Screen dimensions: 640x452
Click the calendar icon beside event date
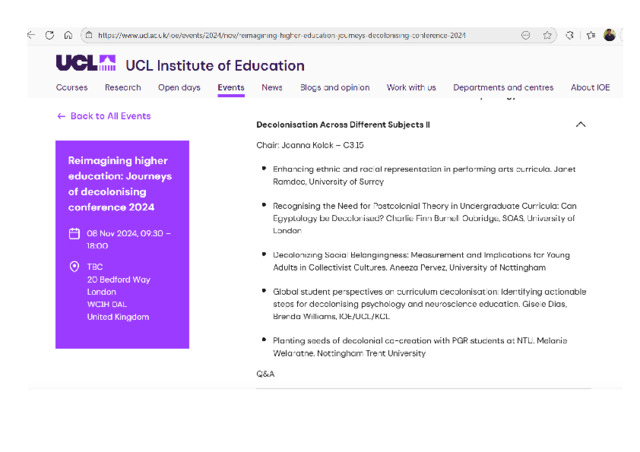pyautogui.click(x=74, y=234)
